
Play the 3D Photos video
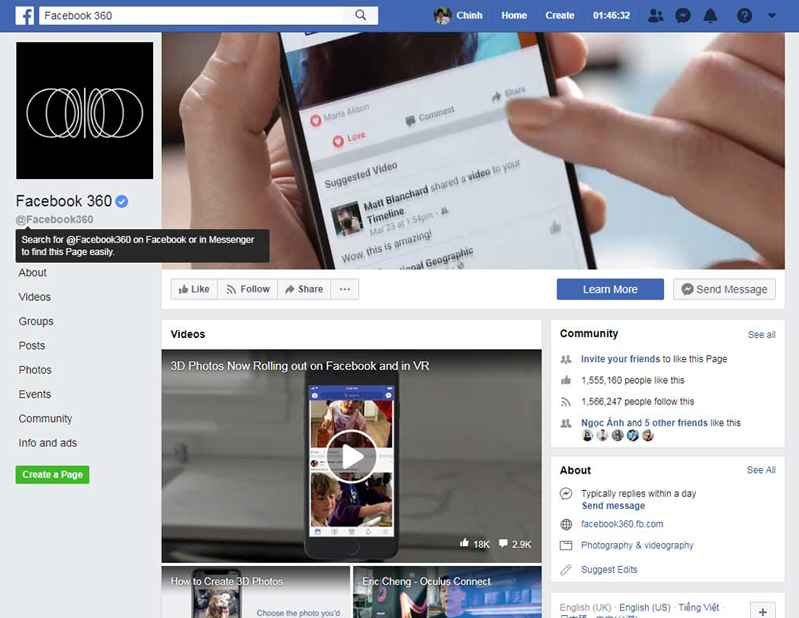352,456
